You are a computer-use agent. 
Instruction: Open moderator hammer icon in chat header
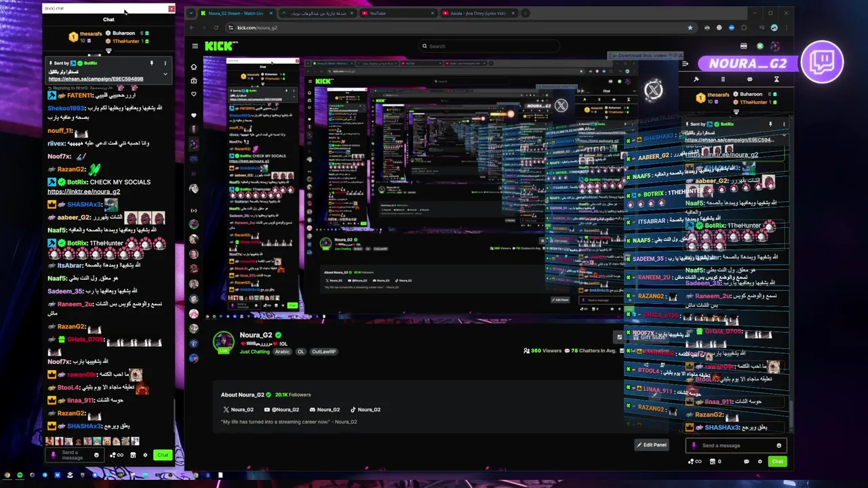[696, 79]
